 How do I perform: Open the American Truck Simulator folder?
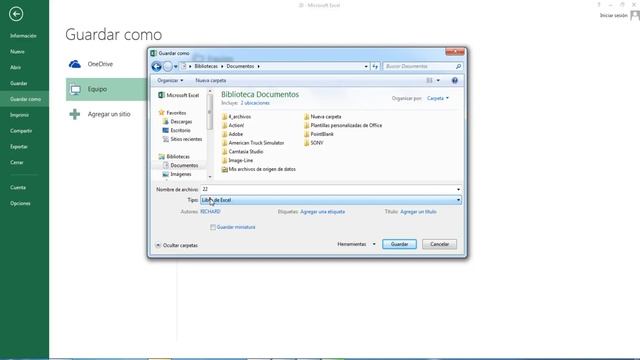253,143
